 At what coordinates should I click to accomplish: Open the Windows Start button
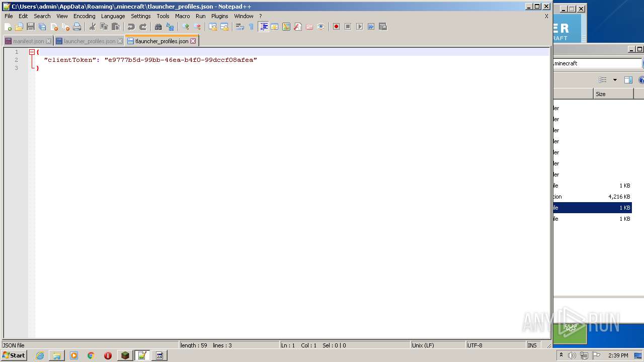pos(14,355)
